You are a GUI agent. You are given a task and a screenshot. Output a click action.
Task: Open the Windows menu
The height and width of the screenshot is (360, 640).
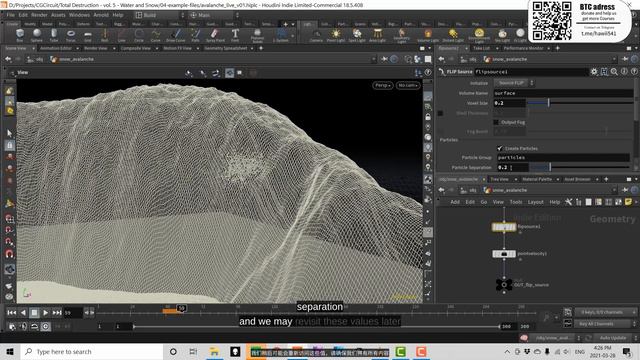coord(79,15)
